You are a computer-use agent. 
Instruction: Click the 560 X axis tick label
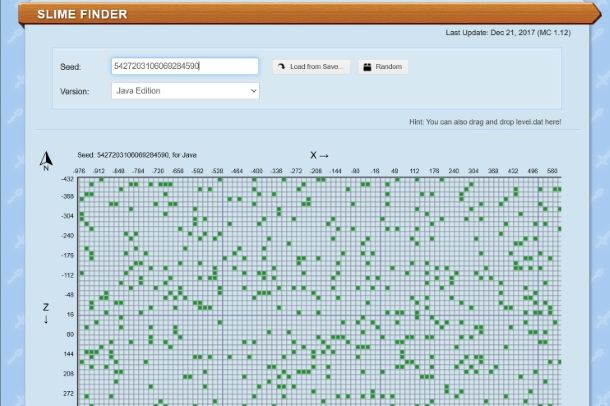pyautogui.click(x=552, y=171)
